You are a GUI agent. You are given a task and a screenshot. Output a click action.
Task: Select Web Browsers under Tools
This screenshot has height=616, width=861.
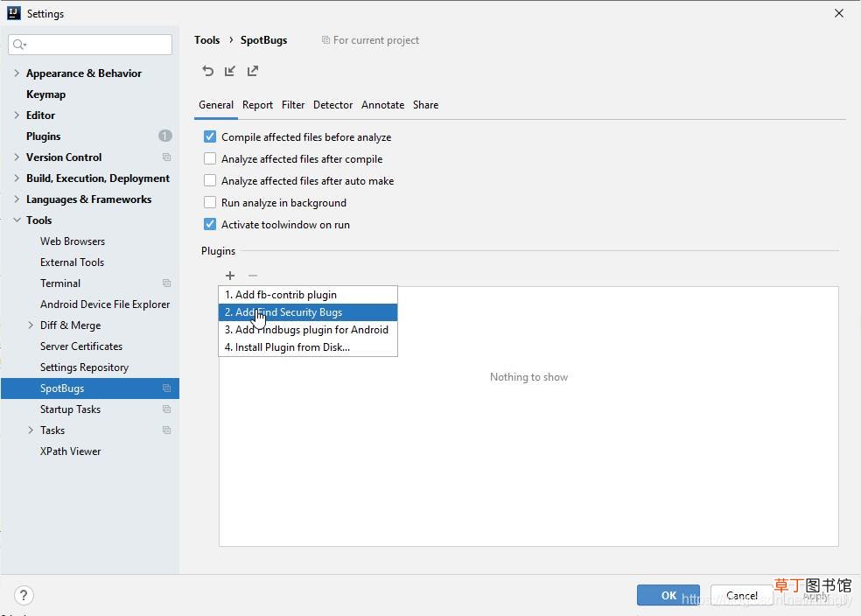[x=73, y=241]
